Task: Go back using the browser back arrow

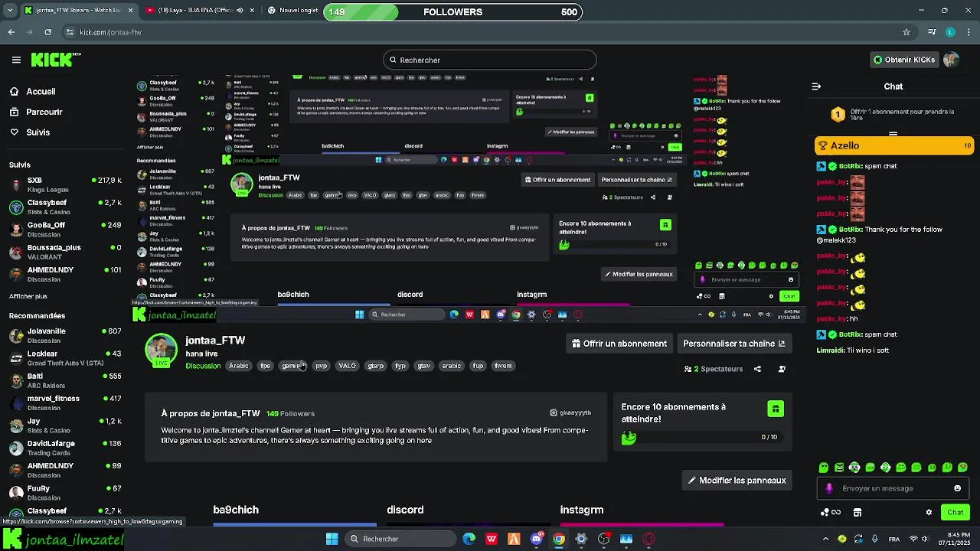Action: click(x=11, y=32)
